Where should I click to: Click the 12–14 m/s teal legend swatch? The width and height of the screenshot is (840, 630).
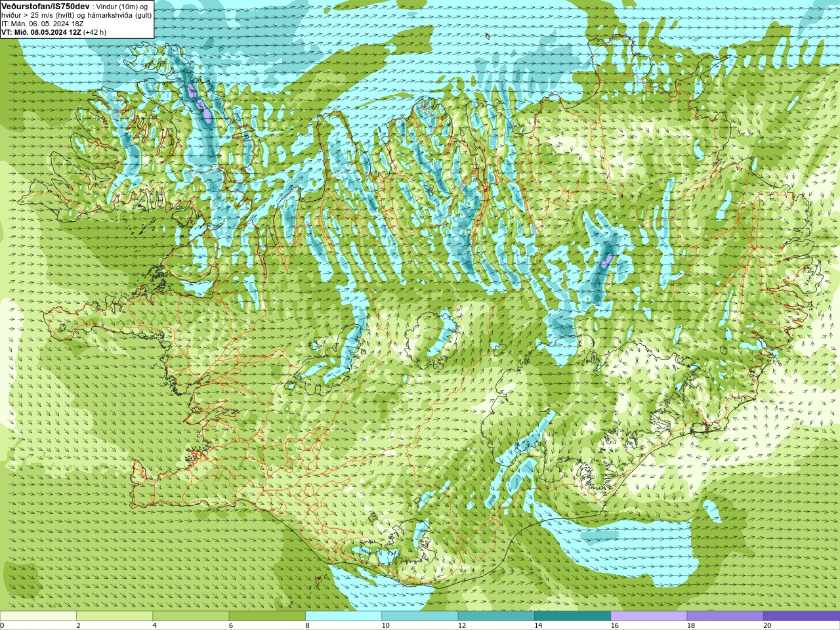[496, 616]
